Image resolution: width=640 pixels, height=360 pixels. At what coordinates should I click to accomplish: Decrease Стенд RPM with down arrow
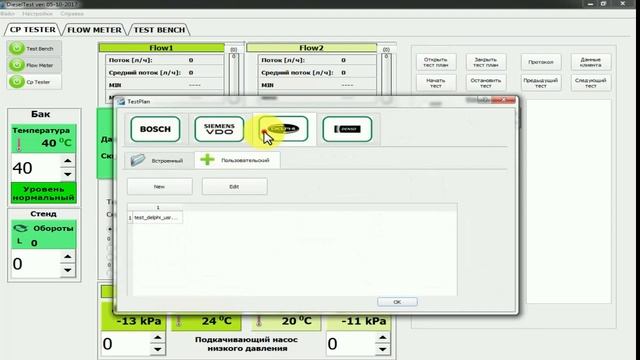(x=68, y=270)
